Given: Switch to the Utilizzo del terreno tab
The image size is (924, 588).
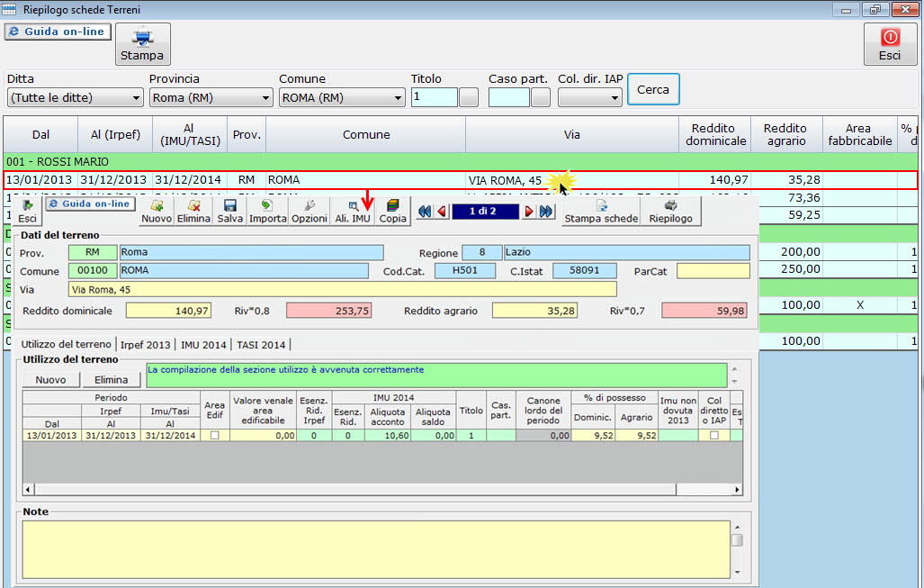Looking at the screenshot, I should 66,344.
